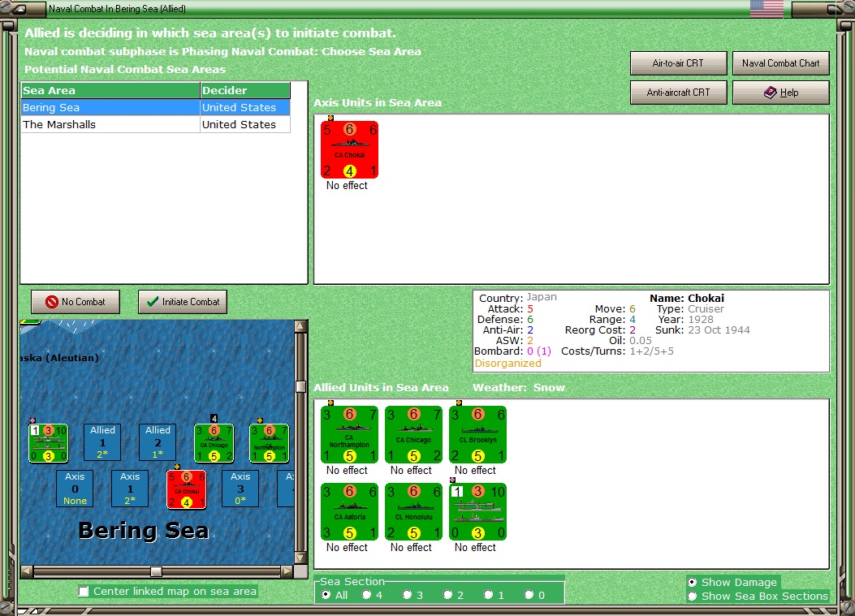Image resolution: width=855 pixels, height=616 pixels.
Task: Click the Disorganized status text in unit details
Action: pyautogui.click(x=507, y=364)
